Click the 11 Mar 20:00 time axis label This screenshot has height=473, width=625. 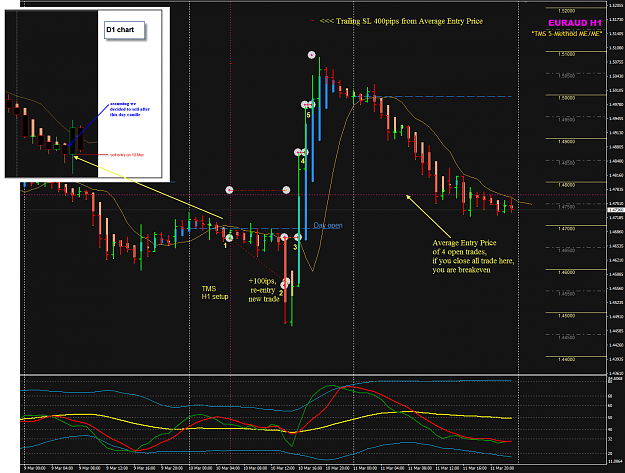click(502, 468)
